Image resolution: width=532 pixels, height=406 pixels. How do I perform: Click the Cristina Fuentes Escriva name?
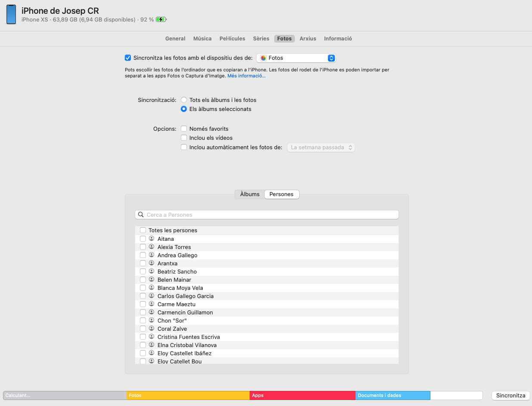point(189,337)
